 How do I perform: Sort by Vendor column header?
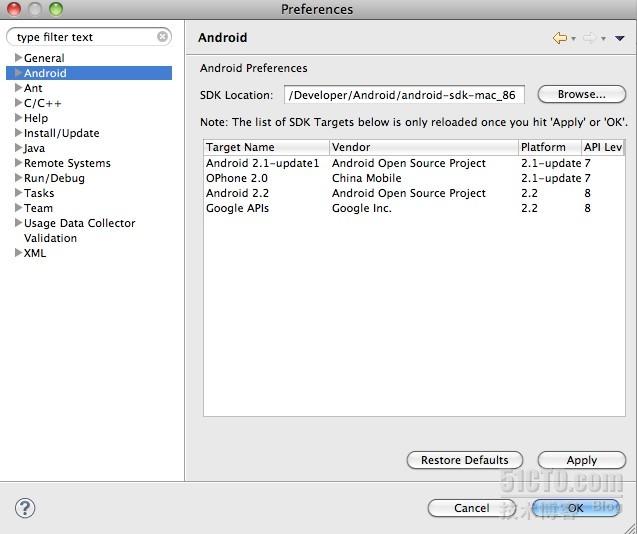coord(424,147)
